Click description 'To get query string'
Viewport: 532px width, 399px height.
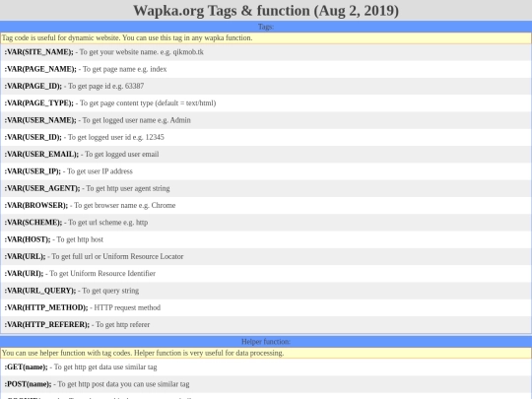110,291
